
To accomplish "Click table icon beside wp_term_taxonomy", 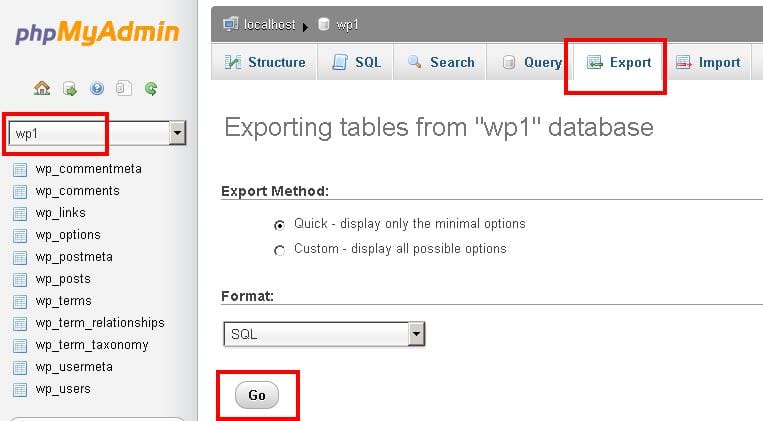I will pyautogui.click(x=20, y=346).
